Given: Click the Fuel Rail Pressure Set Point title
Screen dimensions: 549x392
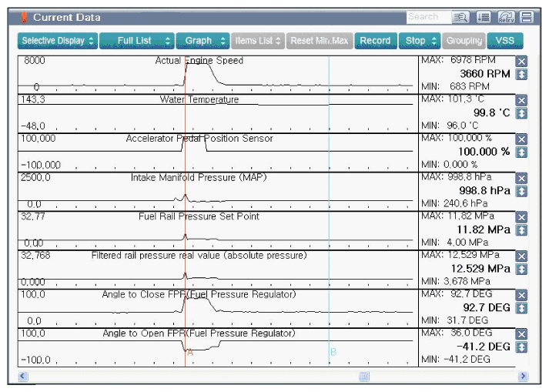Looking at the screenshot, I should tap(199, 216).
